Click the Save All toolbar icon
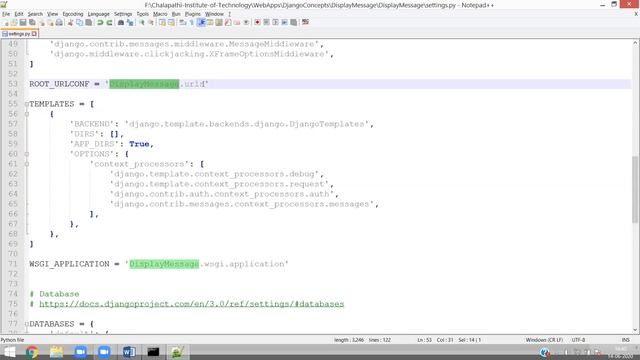640x360 pixels. pos(32,22)
